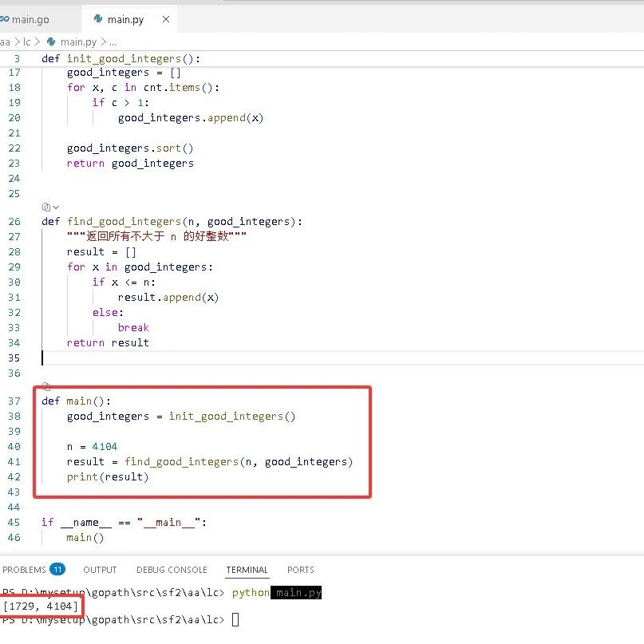
Task: Click the def main() definition on line 37
Action: [x=76, y=401]
